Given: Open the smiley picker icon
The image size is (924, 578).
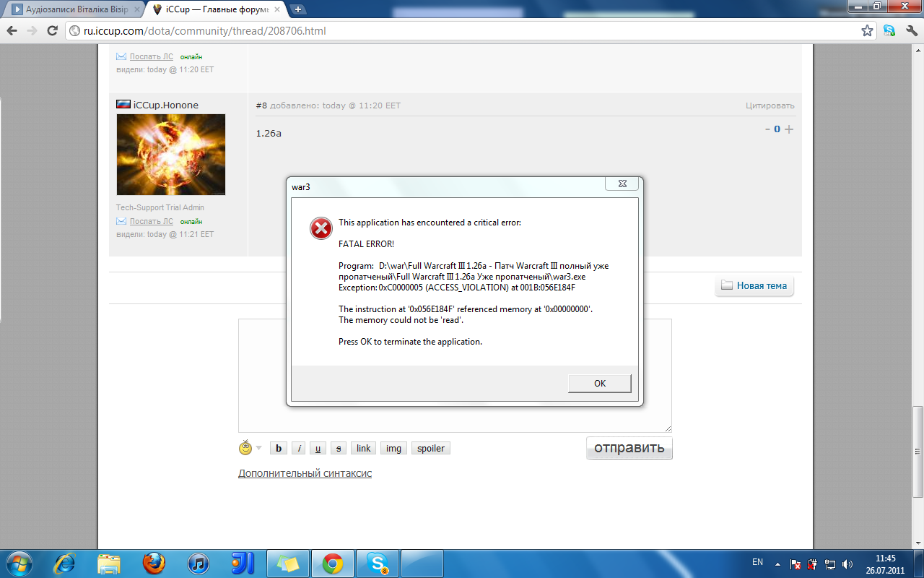Looking at the screenshot, I should pos(245,447).
